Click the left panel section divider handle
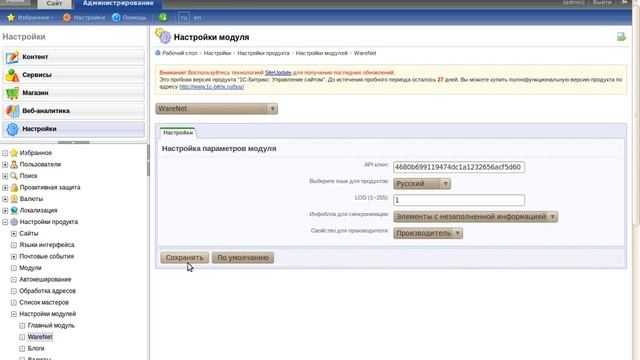The image size is (640, 360). coord(73,142)
